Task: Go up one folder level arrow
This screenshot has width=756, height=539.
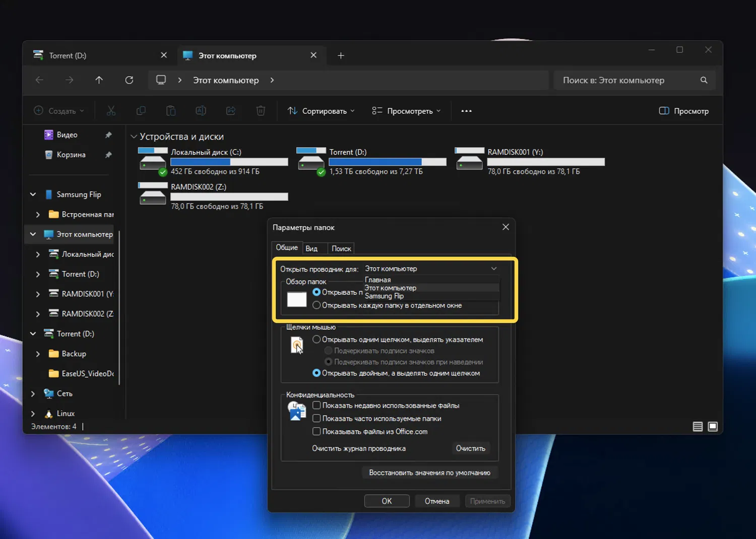Action: click(99, 80)
